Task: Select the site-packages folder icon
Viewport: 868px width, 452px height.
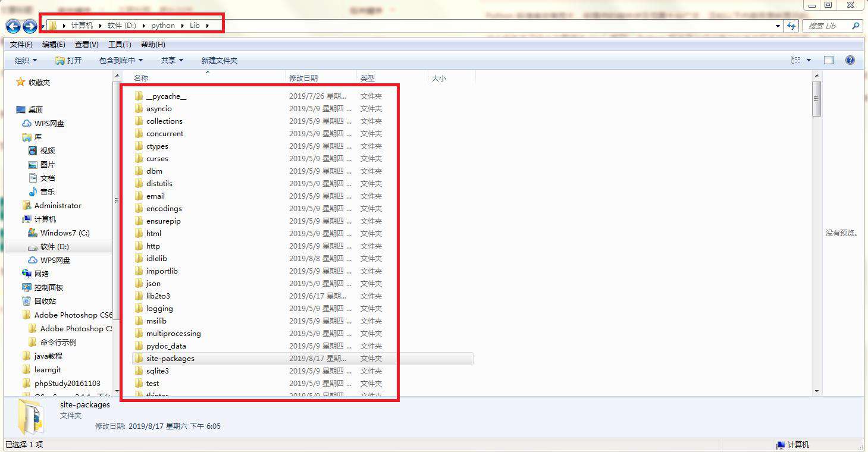Action: click(x=139, y=359)
